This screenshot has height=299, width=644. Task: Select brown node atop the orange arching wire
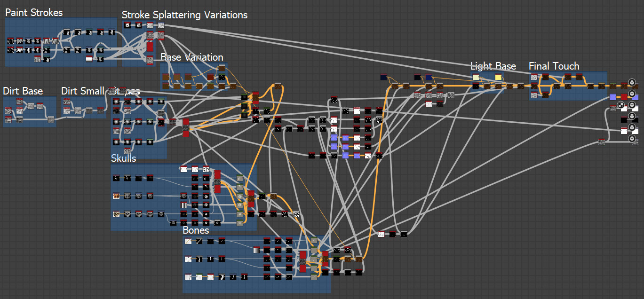point(278,86)
